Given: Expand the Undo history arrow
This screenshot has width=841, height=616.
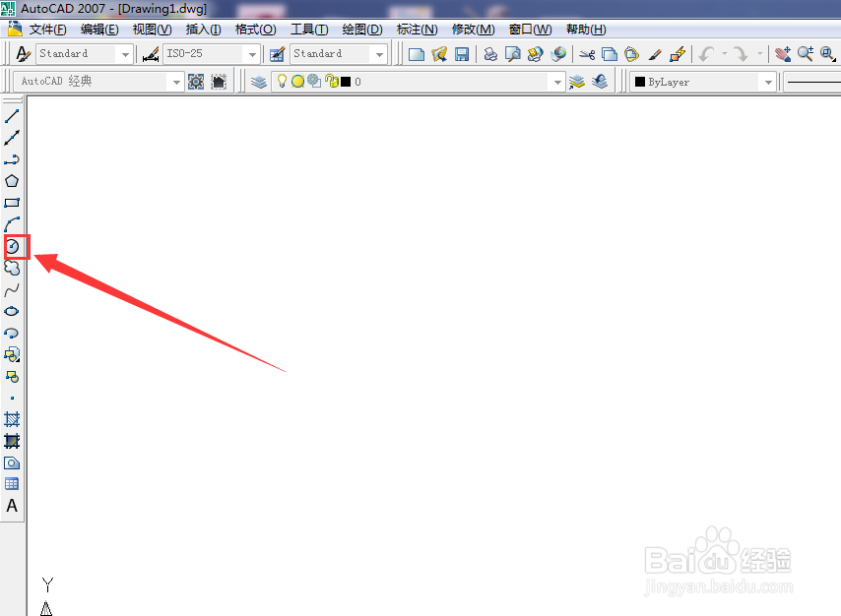Looking at the screenshot, I should (725, 53).
